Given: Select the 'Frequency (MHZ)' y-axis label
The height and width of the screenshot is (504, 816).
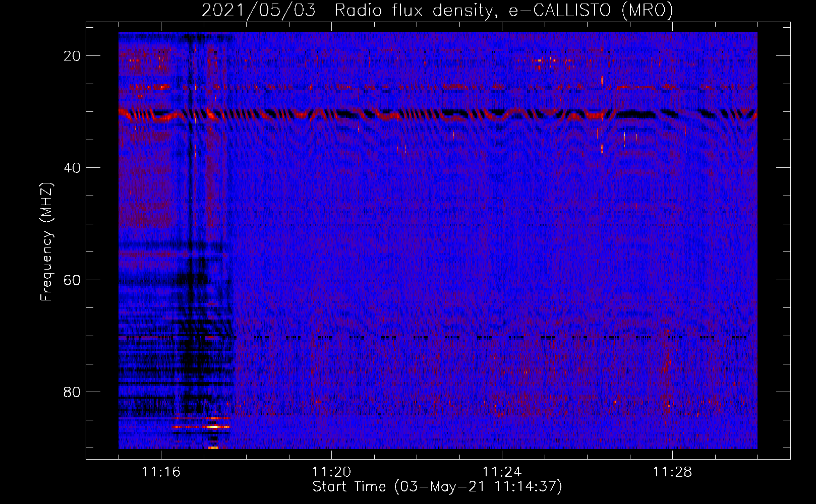Looking at the screenshot, I should (46, 242).
